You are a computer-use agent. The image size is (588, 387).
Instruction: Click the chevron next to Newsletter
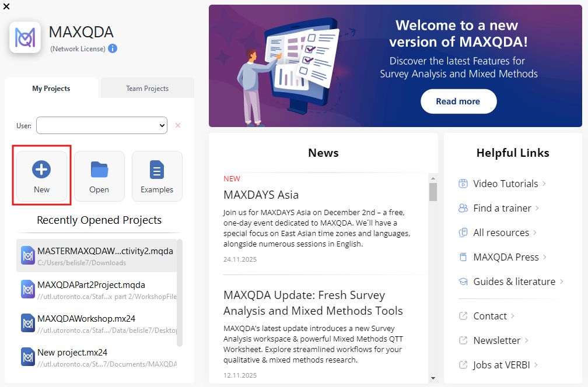coord(527,340)
